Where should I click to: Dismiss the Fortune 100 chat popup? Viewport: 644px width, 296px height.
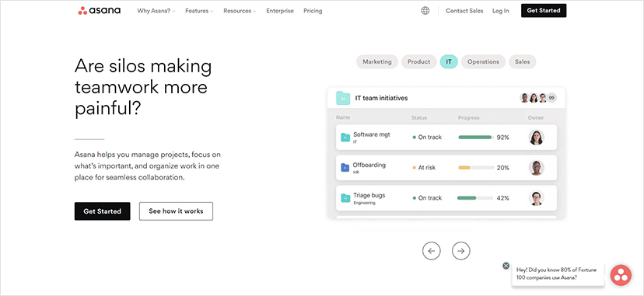[506, 266]
